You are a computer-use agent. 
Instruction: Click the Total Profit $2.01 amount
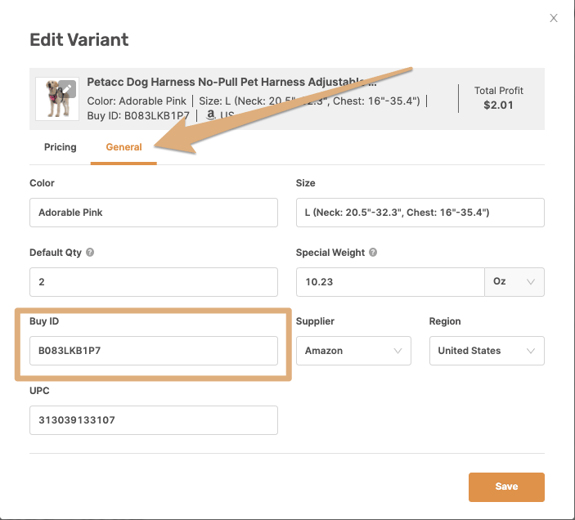coord(498,105)
